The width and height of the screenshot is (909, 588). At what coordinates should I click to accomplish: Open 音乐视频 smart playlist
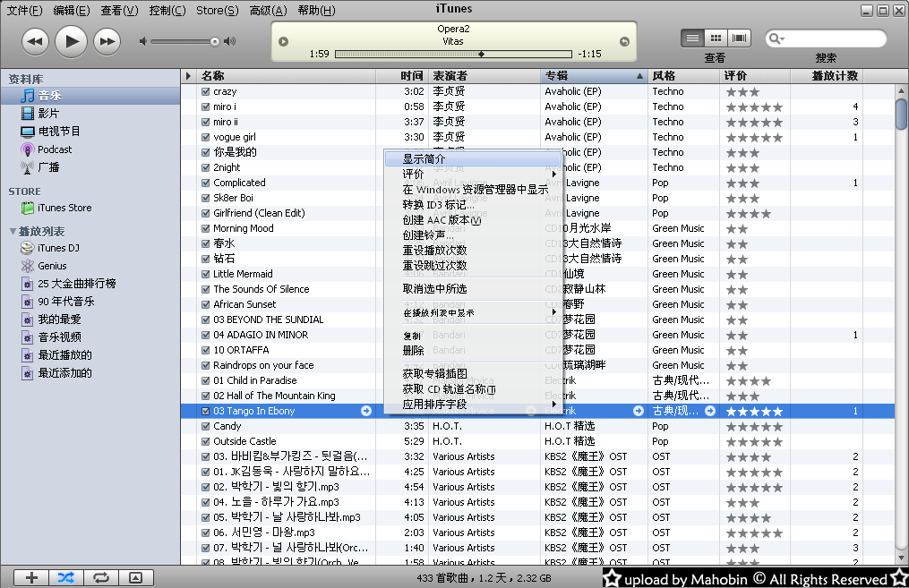(x=51, y=337)
